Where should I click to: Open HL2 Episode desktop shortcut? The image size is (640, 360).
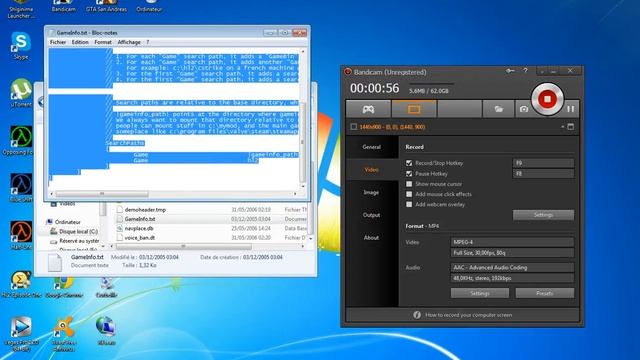(x=21, y=284)
